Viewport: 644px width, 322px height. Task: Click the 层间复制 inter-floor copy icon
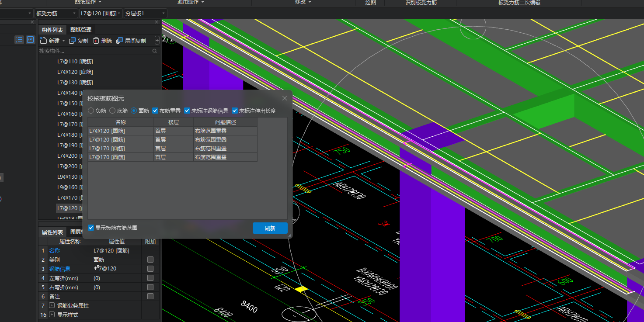tap(120, 41)
